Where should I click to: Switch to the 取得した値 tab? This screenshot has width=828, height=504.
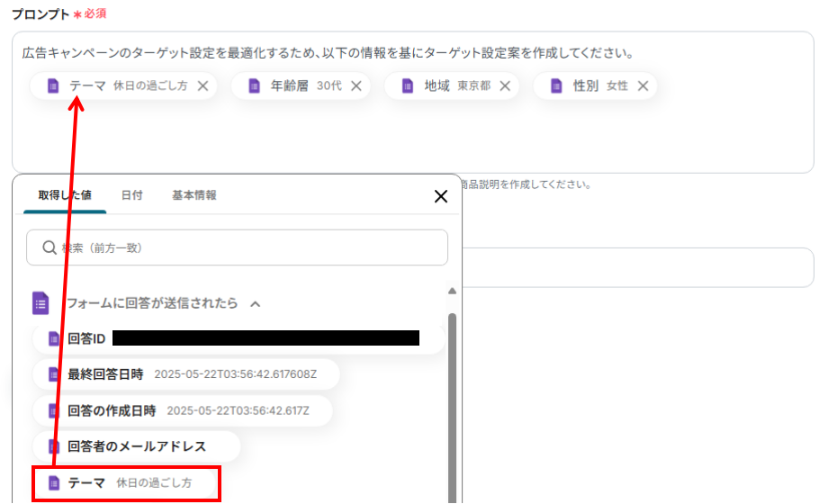pyautogui.click(x=65, y=195)
